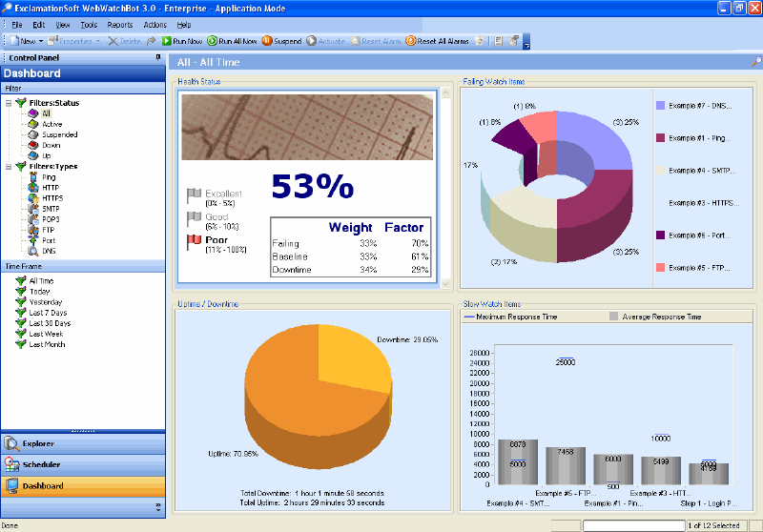Image resolution: width=763 pixels, height=532 pixels.
Task: Click the status bar input field
Action: 633,525
